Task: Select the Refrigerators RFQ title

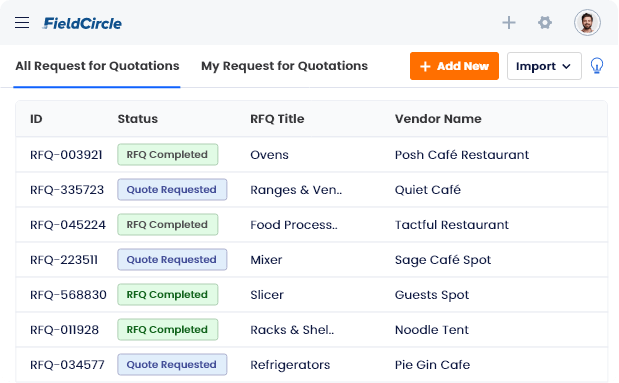Action: (290, 365)
